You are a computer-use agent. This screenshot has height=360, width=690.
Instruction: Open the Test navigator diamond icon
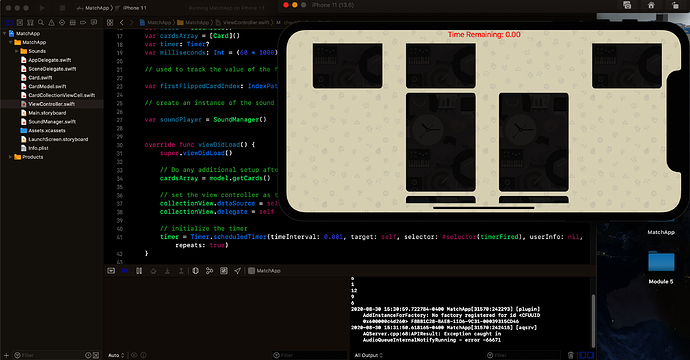tap(62, 22)
